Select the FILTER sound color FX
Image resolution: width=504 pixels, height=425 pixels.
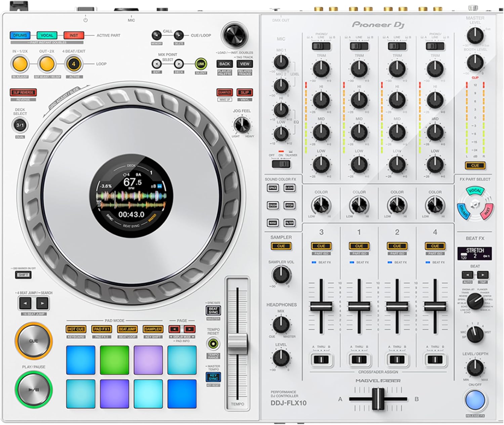(x=290, y=223)
